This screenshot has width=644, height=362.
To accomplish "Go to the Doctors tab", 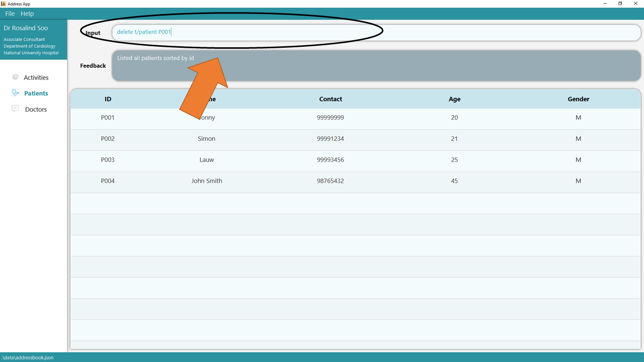I will tap(36, 109).
